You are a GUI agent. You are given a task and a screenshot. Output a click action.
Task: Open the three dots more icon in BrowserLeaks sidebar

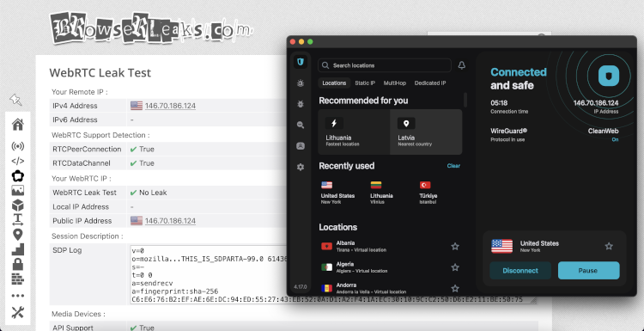coord(18,296)
